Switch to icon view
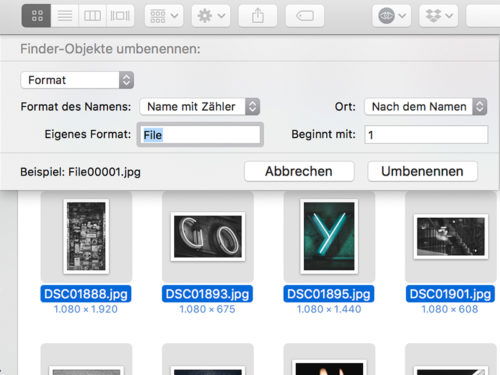This screenshot has width=500, height=375. coord(36,15)
